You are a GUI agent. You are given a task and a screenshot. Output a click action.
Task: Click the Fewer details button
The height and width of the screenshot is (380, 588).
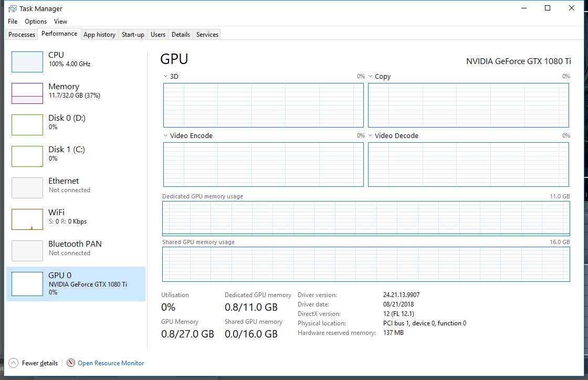[x=40, y=363]
